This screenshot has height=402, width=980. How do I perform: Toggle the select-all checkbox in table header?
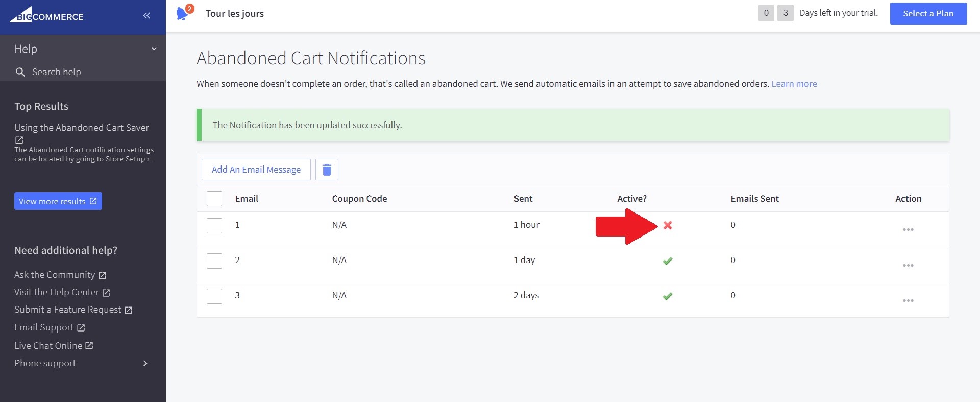pos(214,199)
